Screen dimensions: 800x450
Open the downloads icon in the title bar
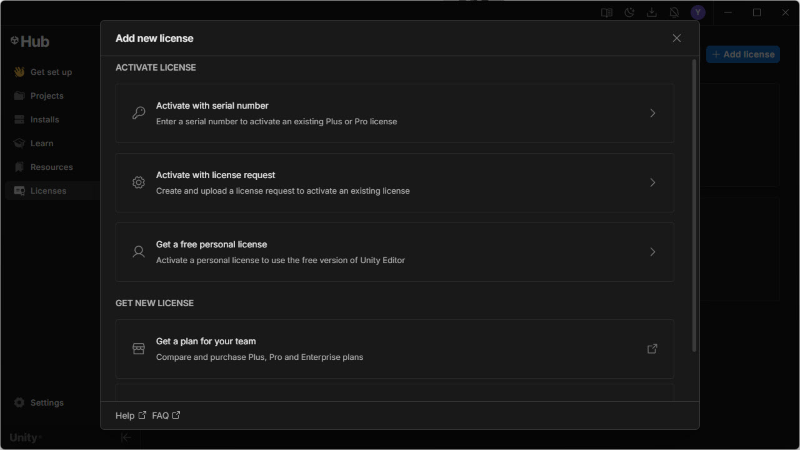652,12
